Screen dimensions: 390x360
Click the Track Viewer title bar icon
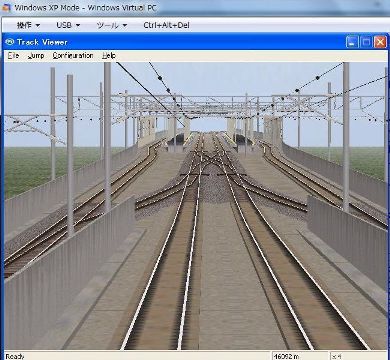[10, 42]
